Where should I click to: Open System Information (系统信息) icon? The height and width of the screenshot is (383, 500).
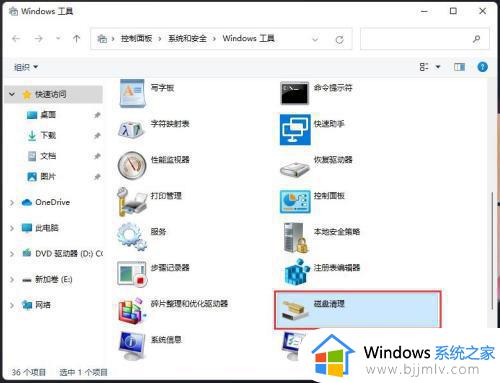[132, 346]
